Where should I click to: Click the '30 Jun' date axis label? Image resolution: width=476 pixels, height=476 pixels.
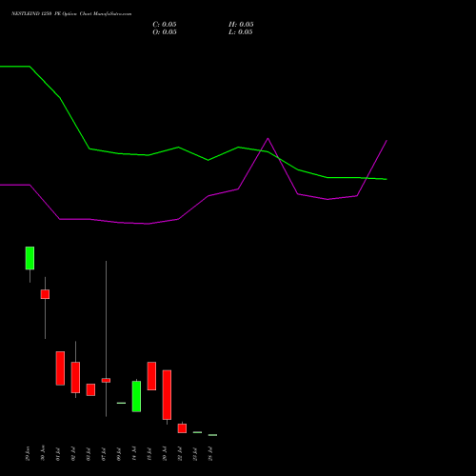point(43,453)
